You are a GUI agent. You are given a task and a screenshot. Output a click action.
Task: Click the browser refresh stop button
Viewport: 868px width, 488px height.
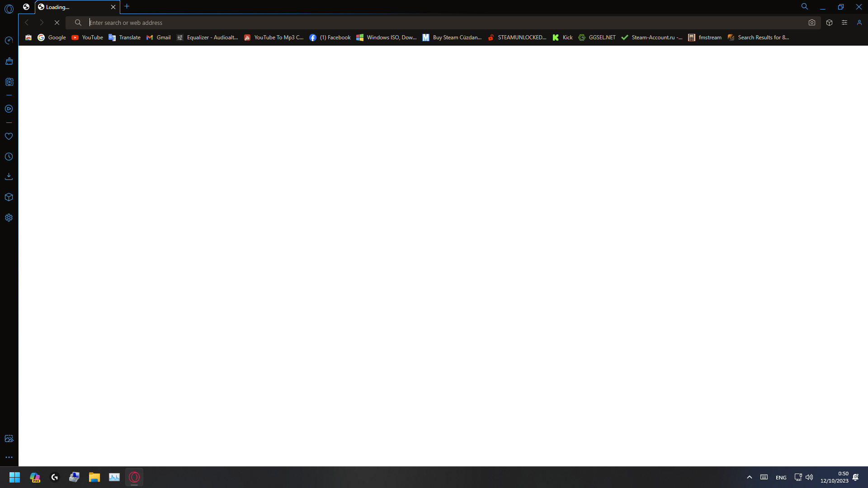tap(57, 23)
